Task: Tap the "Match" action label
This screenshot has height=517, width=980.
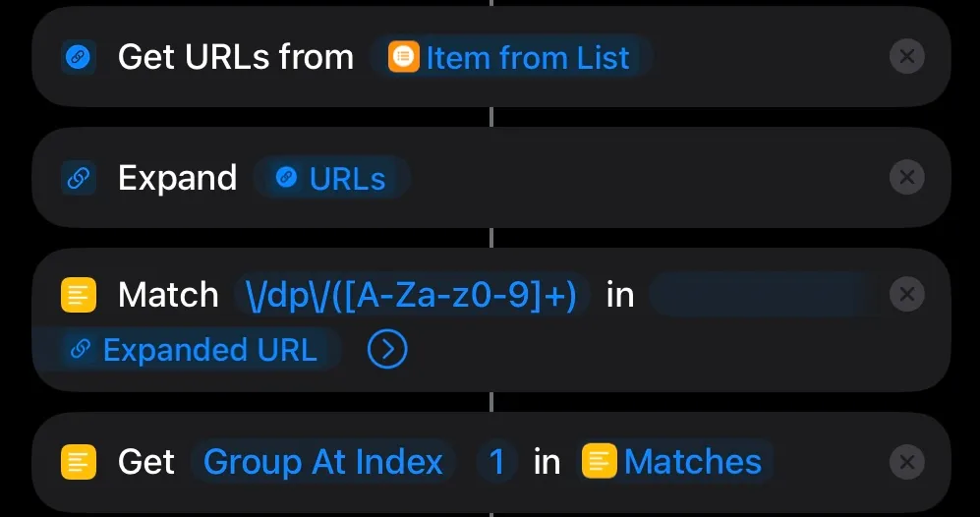Action: (168, 295)
